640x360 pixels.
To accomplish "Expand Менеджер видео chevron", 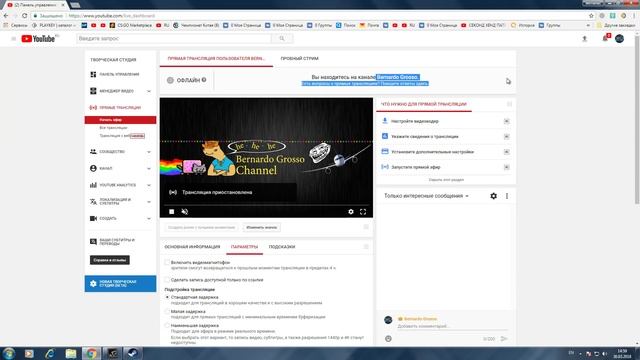I will click(149, 91).
